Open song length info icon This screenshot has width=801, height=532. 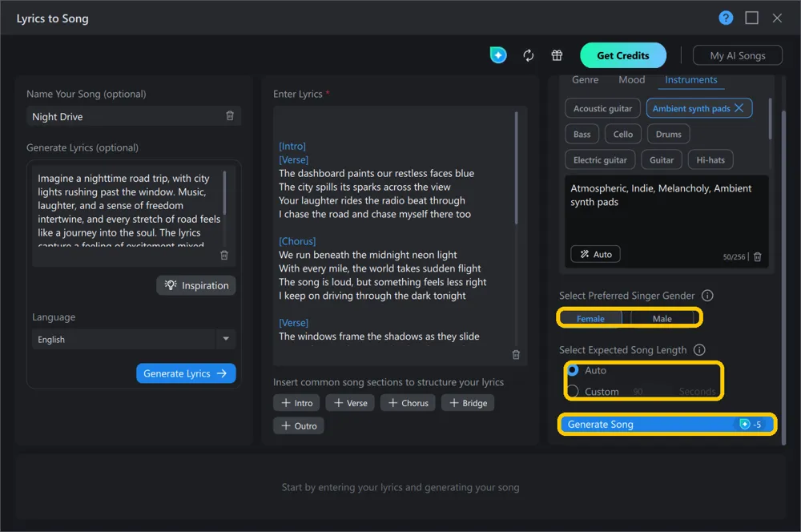698,349
